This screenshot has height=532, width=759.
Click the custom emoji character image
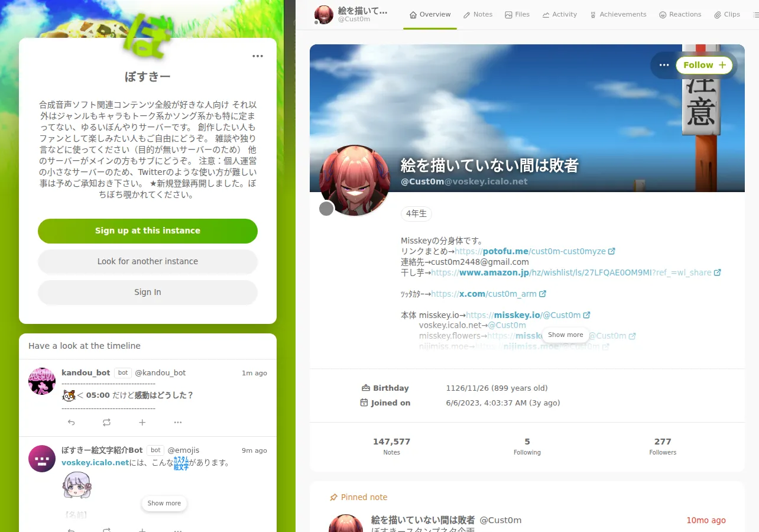click(x=77, y=485)
